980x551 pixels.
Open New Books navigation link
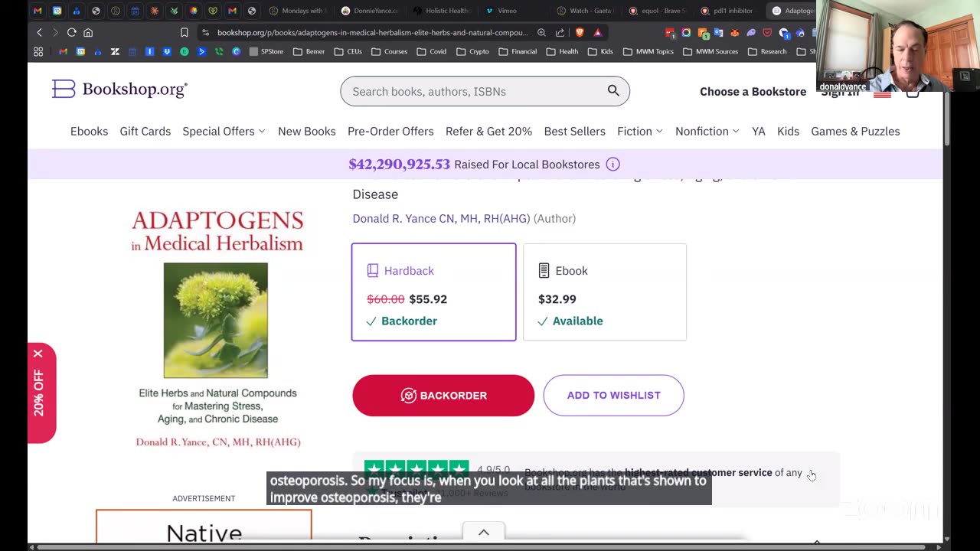(306, 131)
